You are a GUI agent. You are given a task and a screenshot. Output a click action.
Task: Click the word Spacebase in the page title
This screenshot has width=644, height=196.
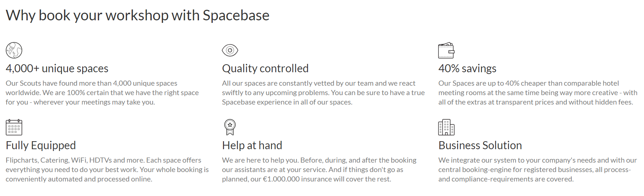pyautogui.click(x=236, y=15)
